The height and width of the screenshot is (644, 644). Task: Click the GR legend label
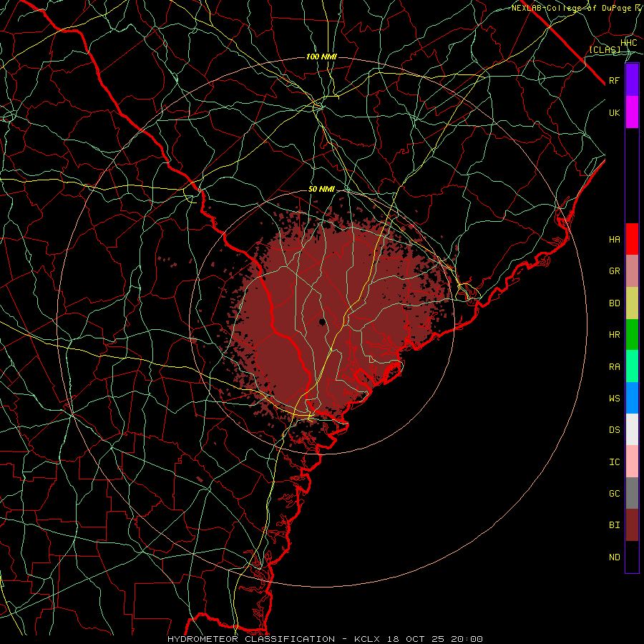coord(615,271)
